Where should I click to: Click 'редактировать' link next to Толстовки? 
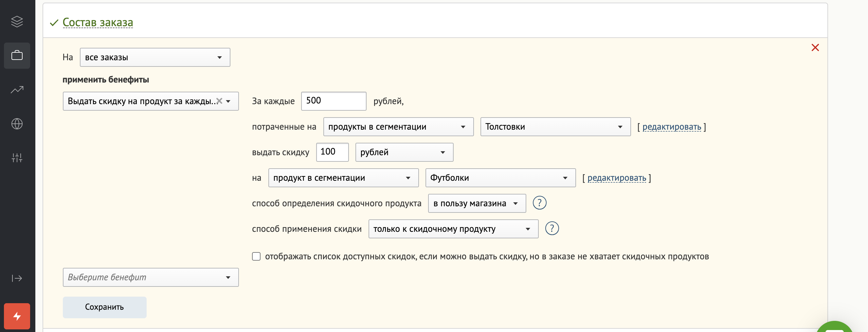672,127
